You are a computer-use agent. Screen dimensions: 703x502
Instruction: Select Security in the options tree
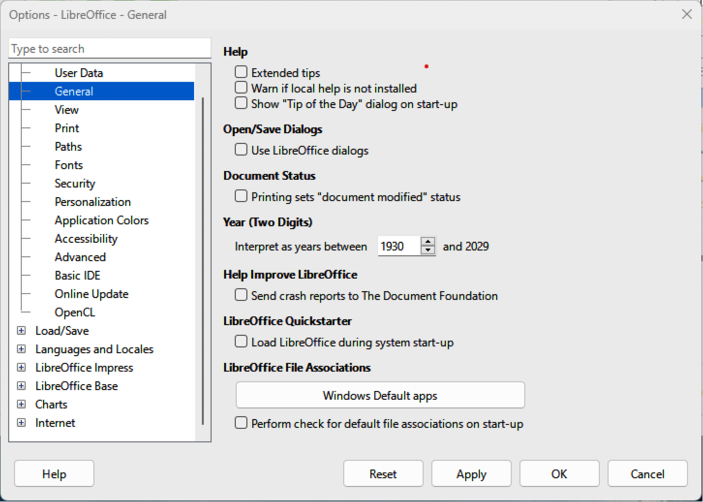pyautogui.click(x=75, y=184)
